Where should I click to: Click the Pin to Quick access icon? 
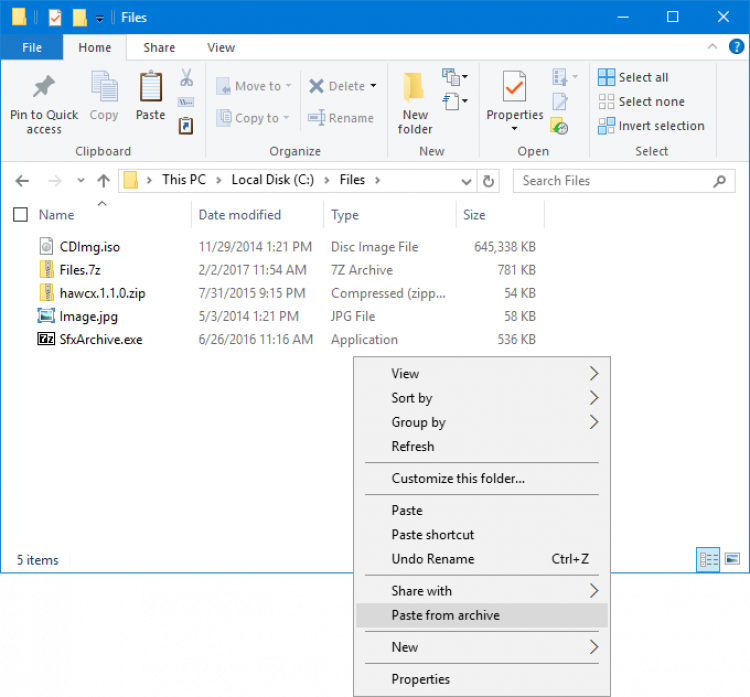point(44,87)
